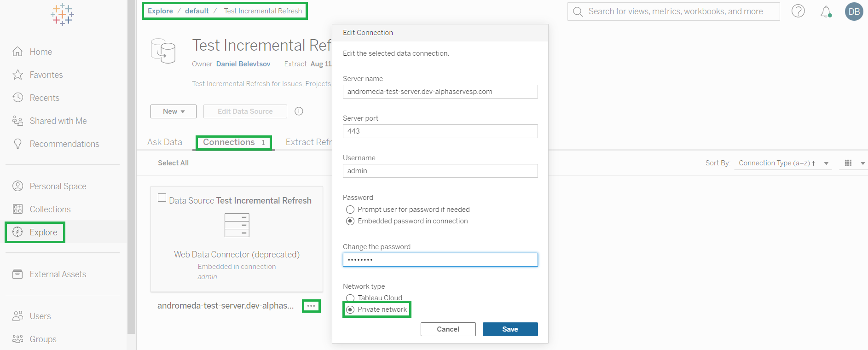Open DB user avatar menu
This screenshot has height=350, width=868.
854,12
